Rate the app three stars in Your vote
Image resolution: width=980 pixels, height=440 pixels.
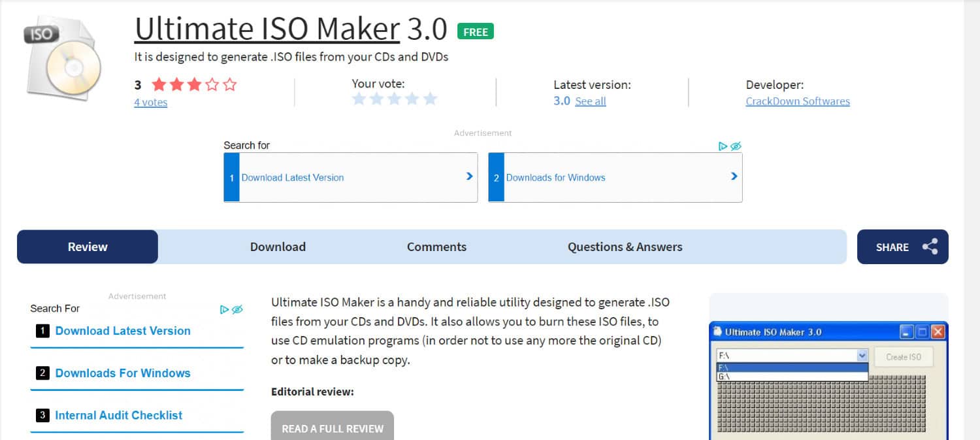click(394, 99)
